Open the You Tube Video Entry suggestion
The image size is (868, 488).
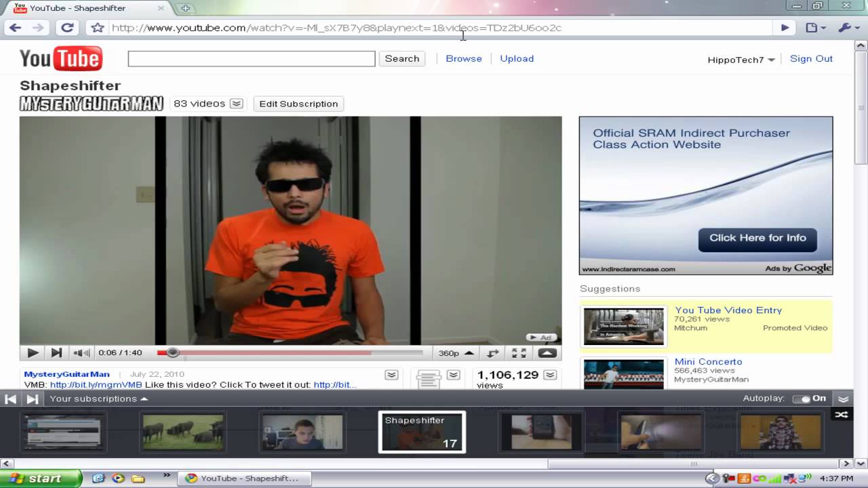[x=728, y=310]
